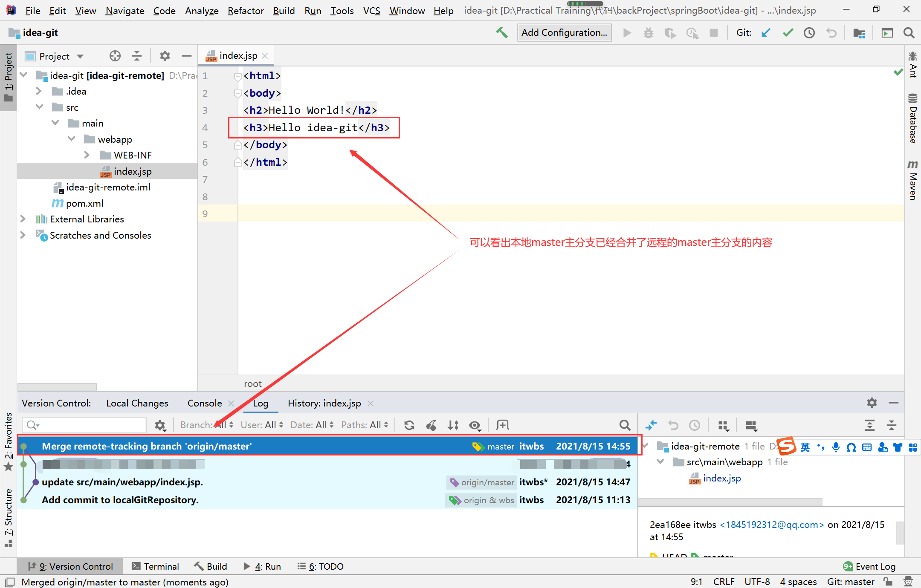Viewport: 921px width, 588px height.
Task: Click the IntelliSort icon in log toolbar
Action: (x=453, y=425)
